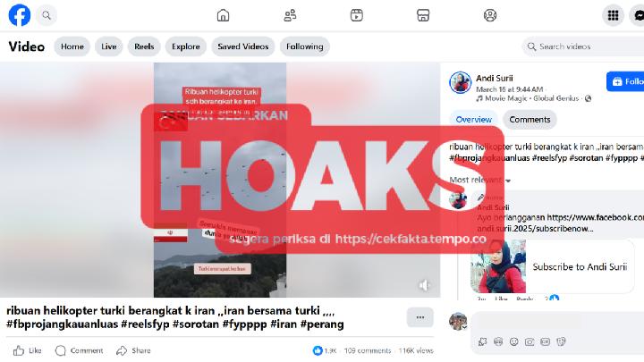Open the emoji picker in comment box
Viewport: 644px width, 362px height.
coord(513,341)
